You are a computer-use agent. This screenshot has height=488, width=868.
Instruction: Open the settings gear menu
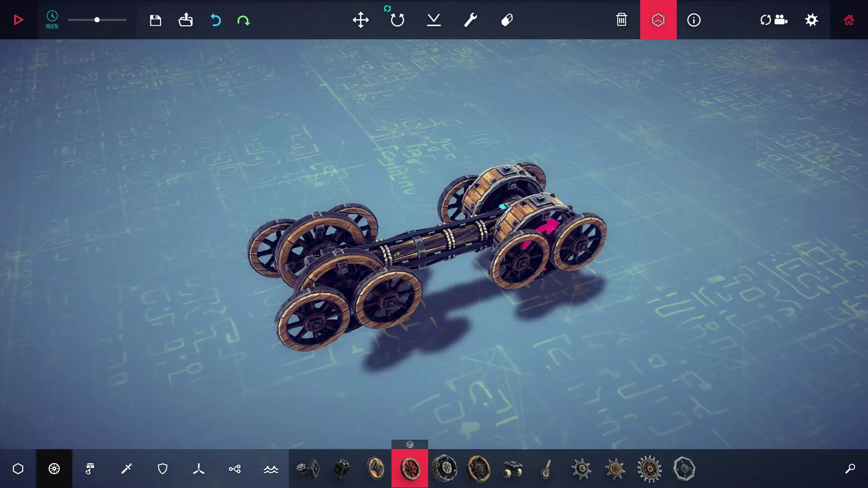point(811,20)
